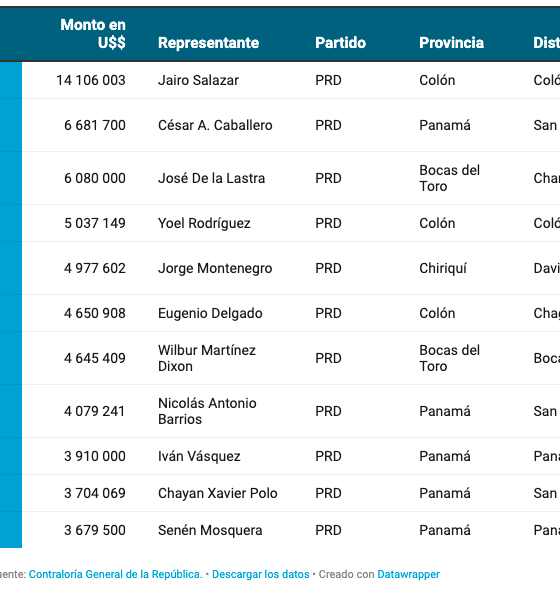Click the Nicolás Antonio Barrios cell
560x591 pixels.
[207, 411]
